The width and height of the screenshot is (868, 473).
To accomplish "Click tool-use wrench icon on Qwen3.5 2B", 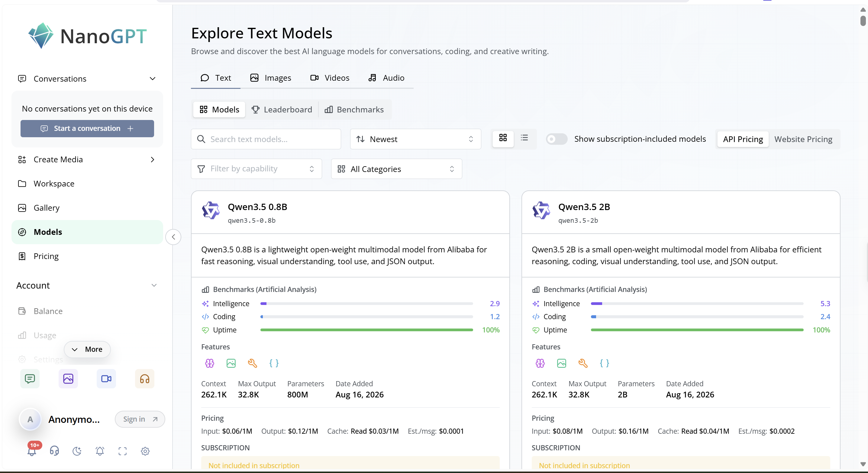I will [x=583, y=363].
